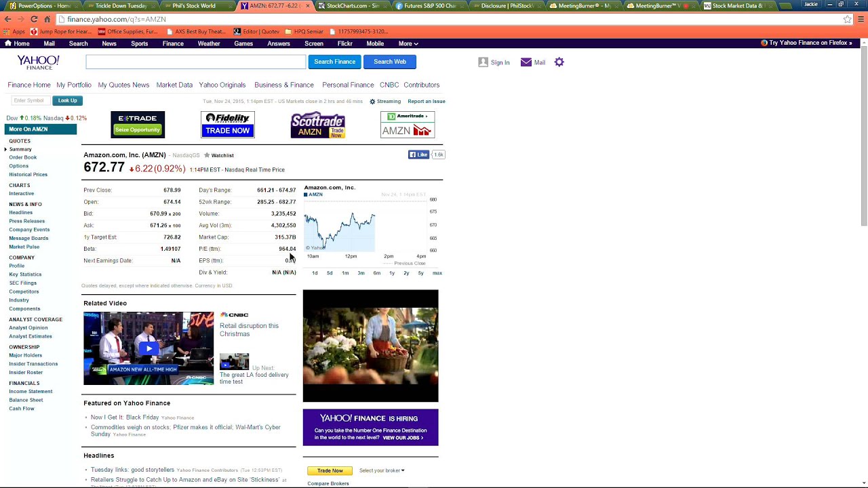
Task: Bookmark page with the star icon
Action: tap(847, 19)
